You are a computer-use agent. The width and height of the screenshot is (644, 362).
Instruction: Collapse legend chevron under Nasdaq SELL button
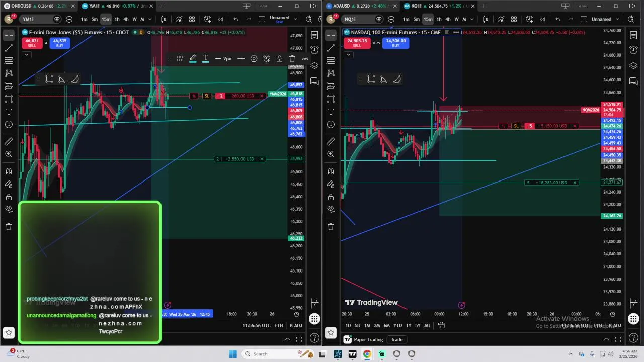(348, 55)
